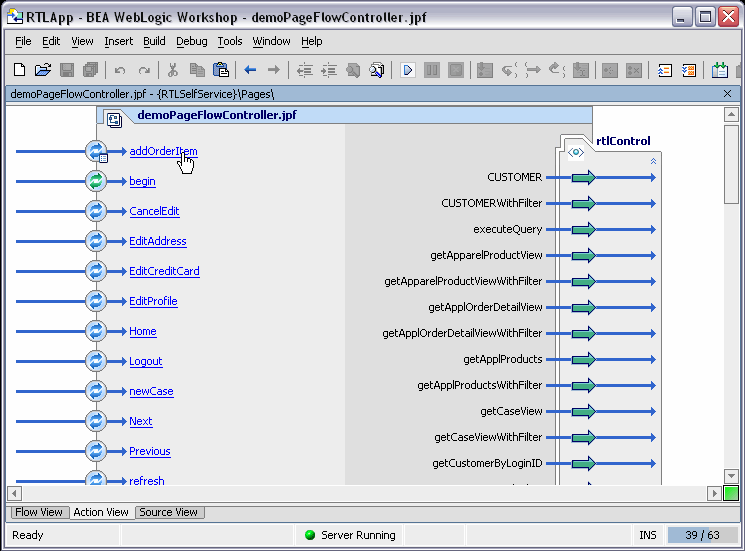
Task: Open the File menu
Action: 23,41
